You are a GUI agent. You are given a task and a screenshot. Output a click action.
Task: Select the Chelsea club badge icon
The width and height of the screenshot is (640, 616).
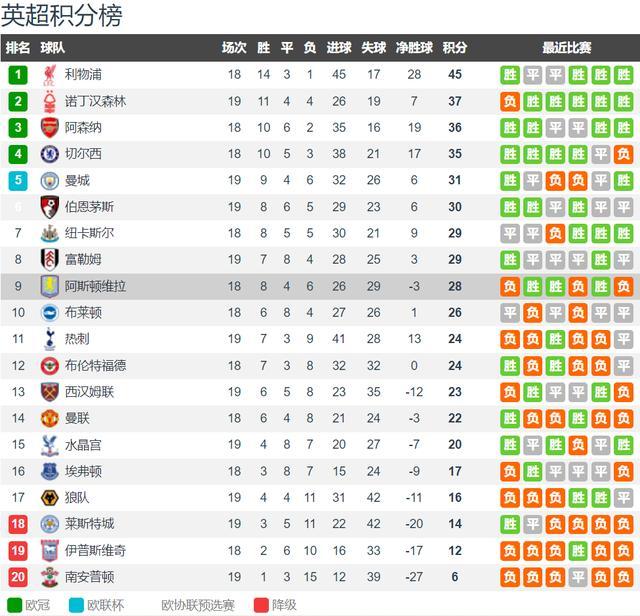49,154
